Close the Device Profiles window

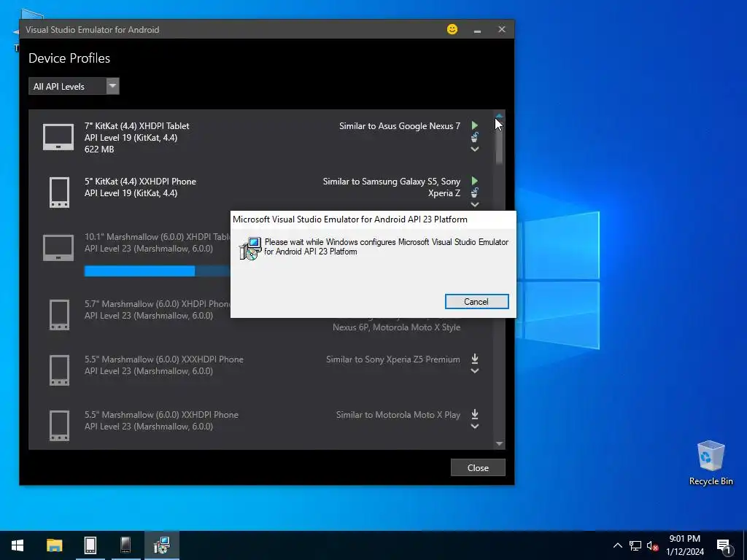[478, 467]
